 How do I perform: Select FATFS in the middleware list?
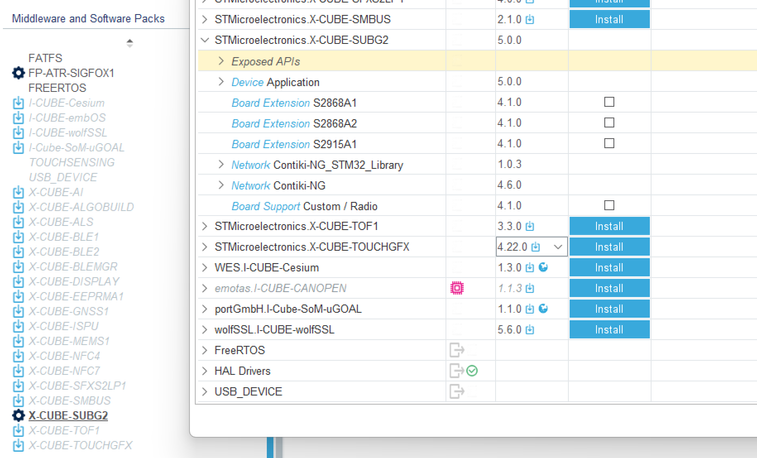point(45,58)
